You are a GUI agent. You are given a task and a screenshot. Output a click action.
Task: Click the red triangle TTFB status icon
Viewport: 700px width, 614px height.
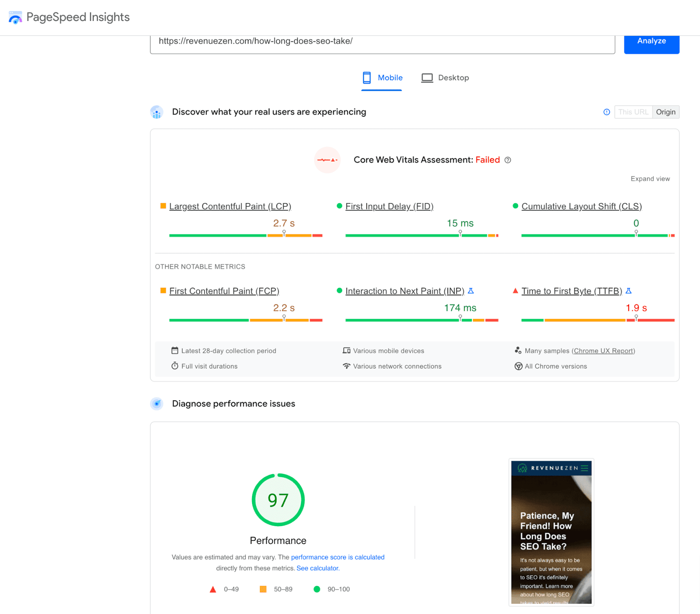(x=515, y=291)
